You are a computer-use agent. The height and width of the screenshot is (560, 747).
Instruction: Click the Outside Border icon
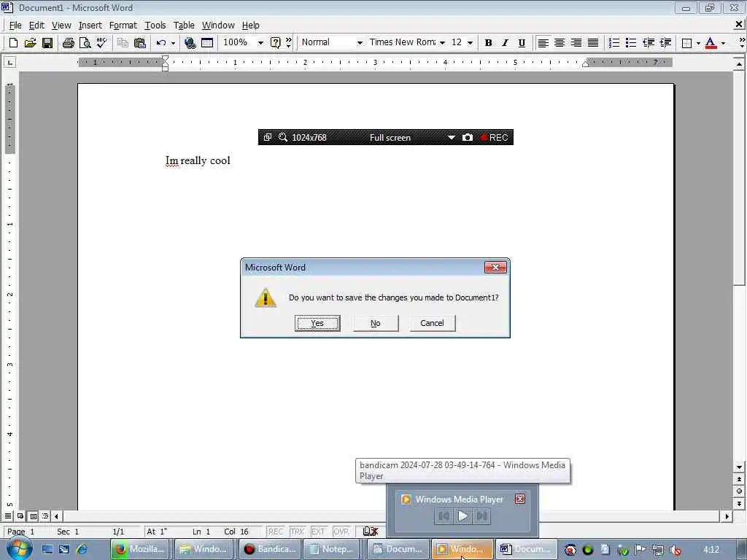[x=686, y=43]
